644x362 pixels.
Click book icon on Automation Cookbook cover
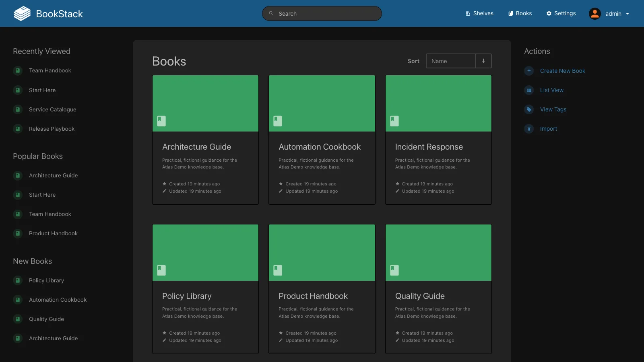coord(278,121)
